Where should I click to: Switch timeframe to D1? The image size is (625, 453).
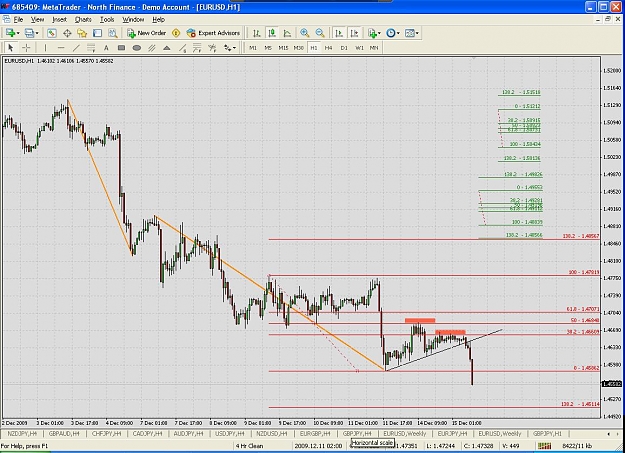pos(344,48)
